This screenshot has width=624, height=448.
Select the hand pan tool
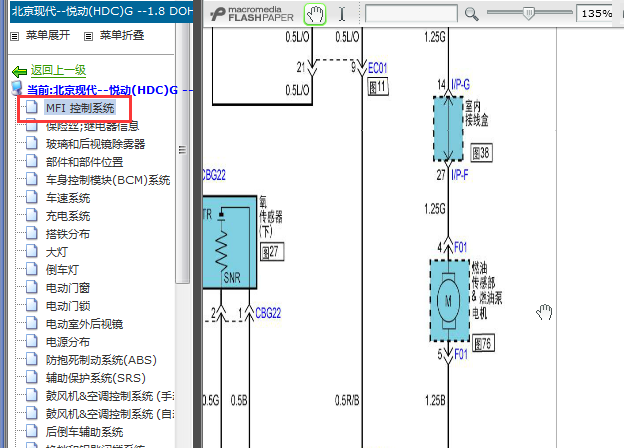(x=315, y=14)
